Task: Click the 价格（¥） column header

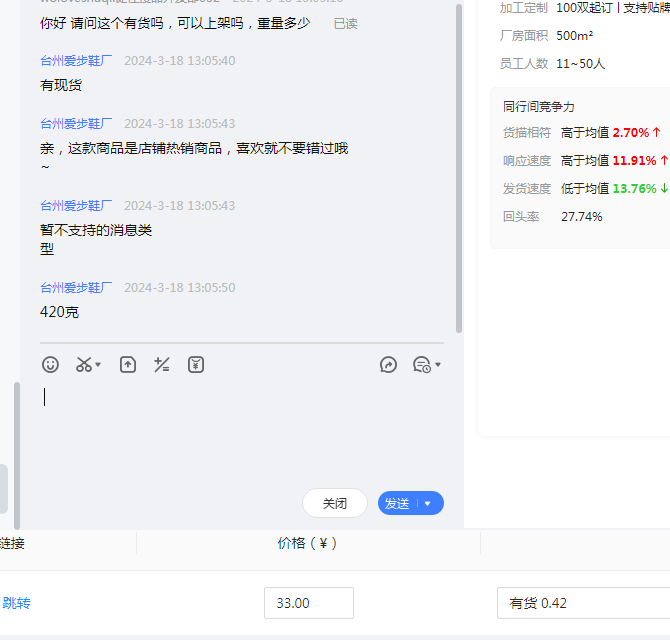Action: coord(307,543)
